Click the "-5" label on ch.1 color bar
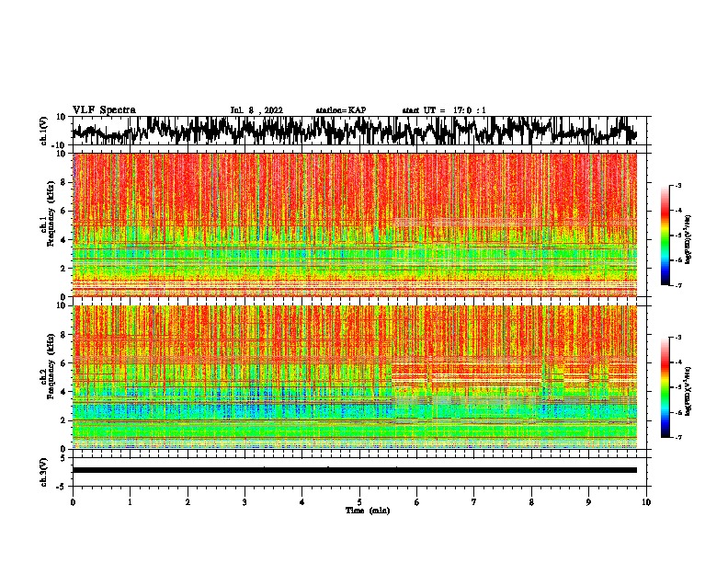728x563 pixels. pos(677,236)
